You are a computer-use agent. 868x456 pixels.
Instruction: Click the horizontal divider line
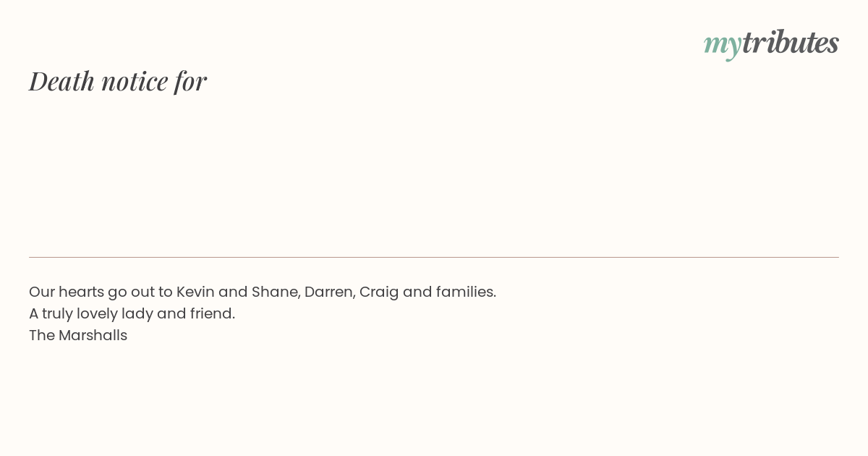tap(434, 257)
